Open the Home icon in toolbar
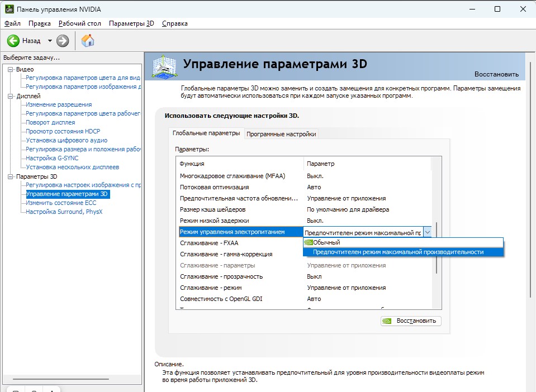The image size is (536, 392). [x=88, y=41]
